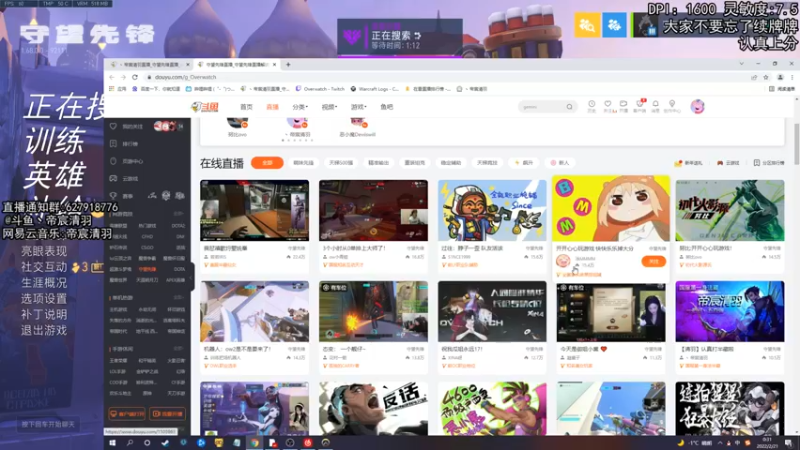Click the 我要开播 button at sidebar bottom
The height and width of the screenshot is (450, 800).
click(x=167, y=414)
